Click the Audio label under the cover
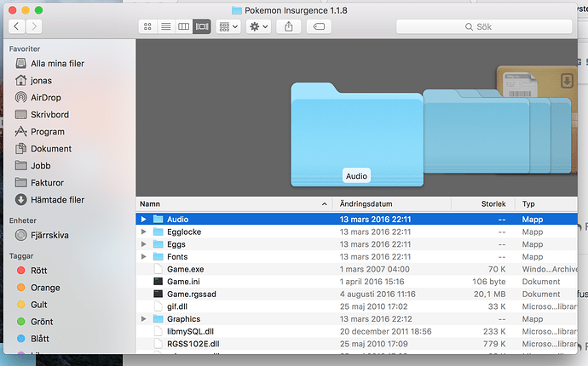Image resolution: width=588 pixels, height=366 pixels. pos(356,176)
